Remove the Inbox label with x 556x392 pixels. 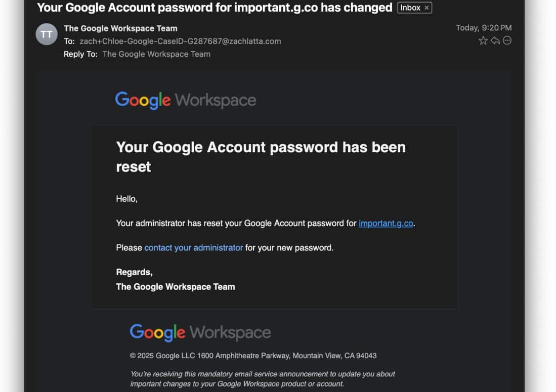pos(426,8)
